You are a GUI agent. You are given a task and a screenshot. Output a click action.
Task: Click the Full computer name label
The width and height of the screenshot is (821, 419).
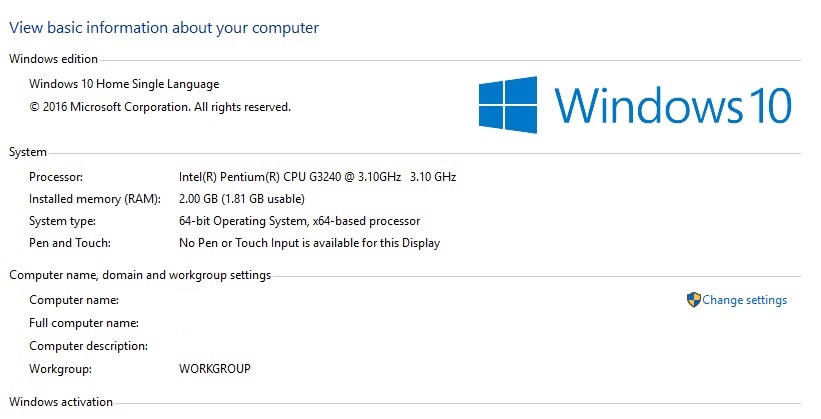(84, 323)
